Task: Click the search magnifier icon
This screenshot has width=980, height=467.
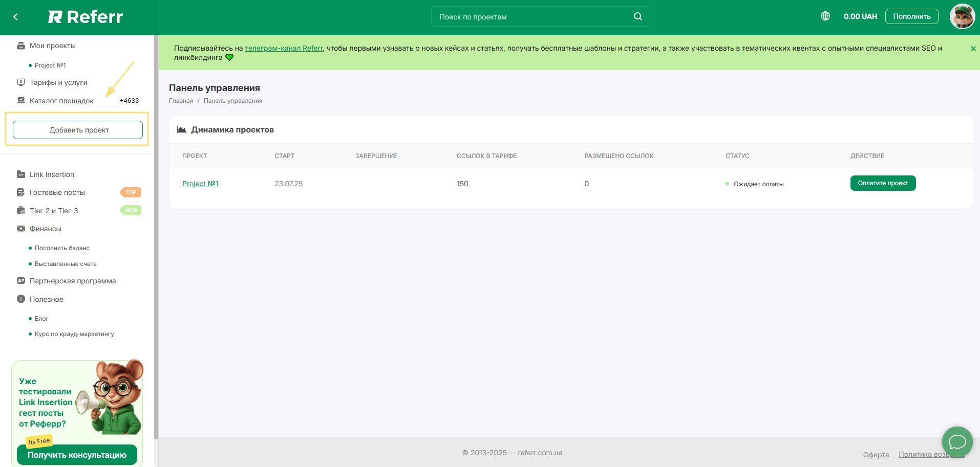Action: tap(637, 16)
